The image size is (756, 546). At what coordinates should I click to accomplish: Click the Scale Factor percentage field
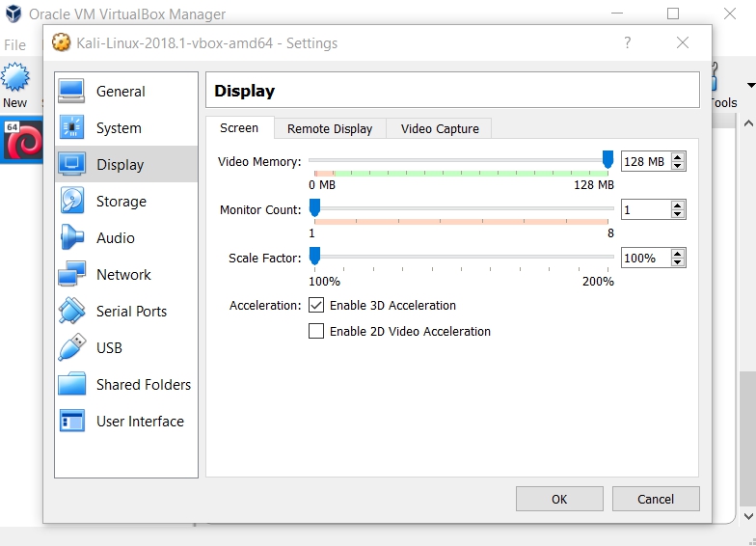pyautogui.click(x=644, y=258)
